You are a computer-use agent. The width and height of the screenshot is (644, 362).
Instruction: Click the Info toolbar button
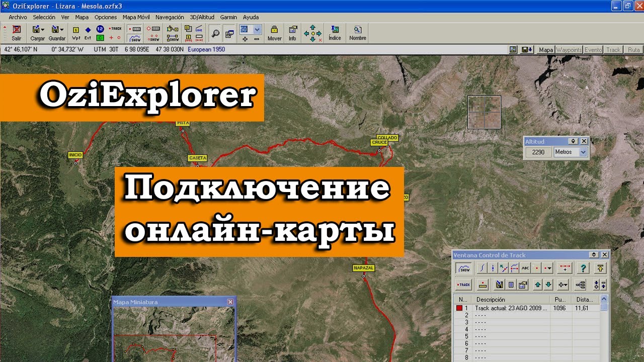click(x=292, y=33)
